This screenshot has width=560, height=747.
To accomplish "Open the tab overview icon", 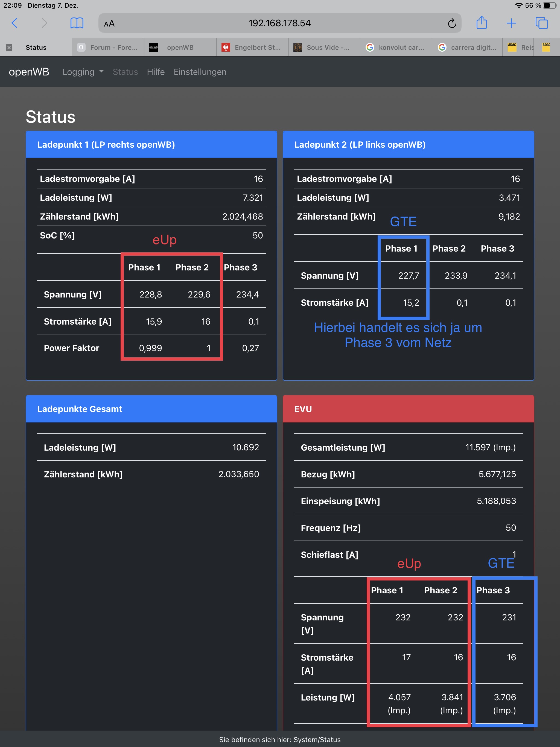I will tap(541, 23).
